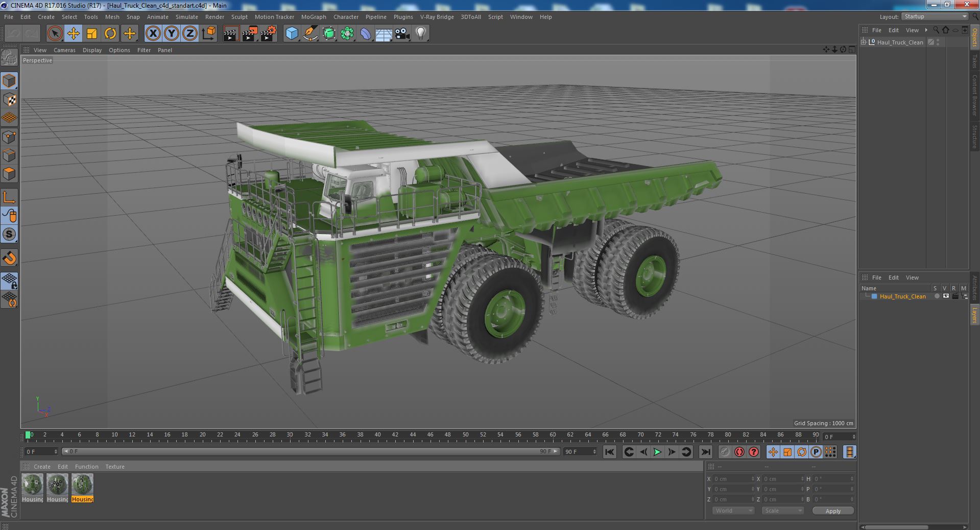This screenshot has height=530, width=980.
Task: Click Function in material manager
Action: pyautogui.click(x=87, y=467)
